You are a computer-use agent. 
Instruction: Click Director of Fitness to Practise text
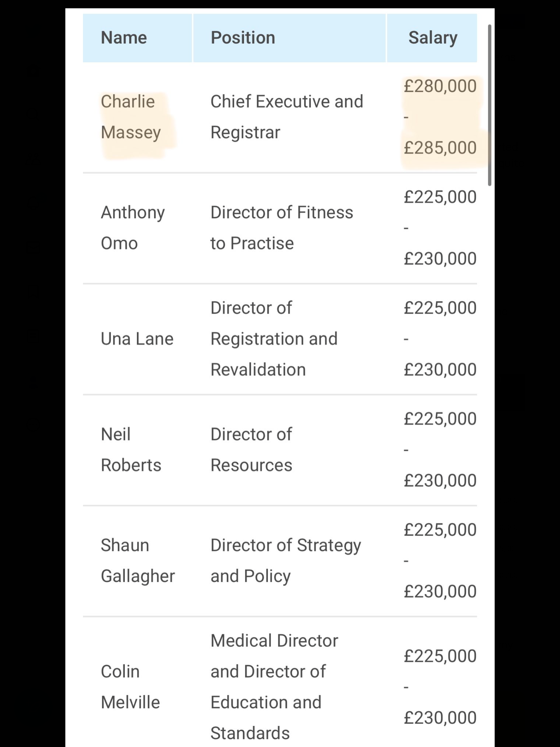coord(282,228)
